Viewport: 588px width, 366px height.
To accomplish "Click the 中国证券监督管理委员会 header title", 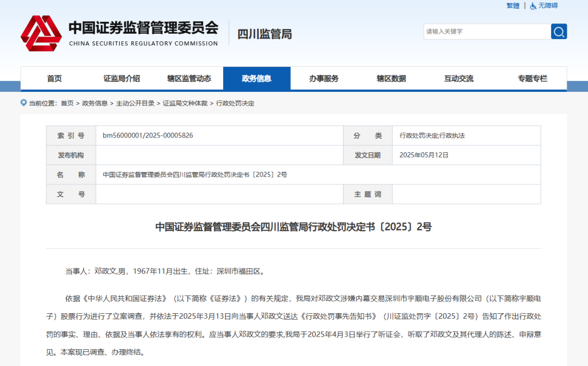I will point(143,28).
